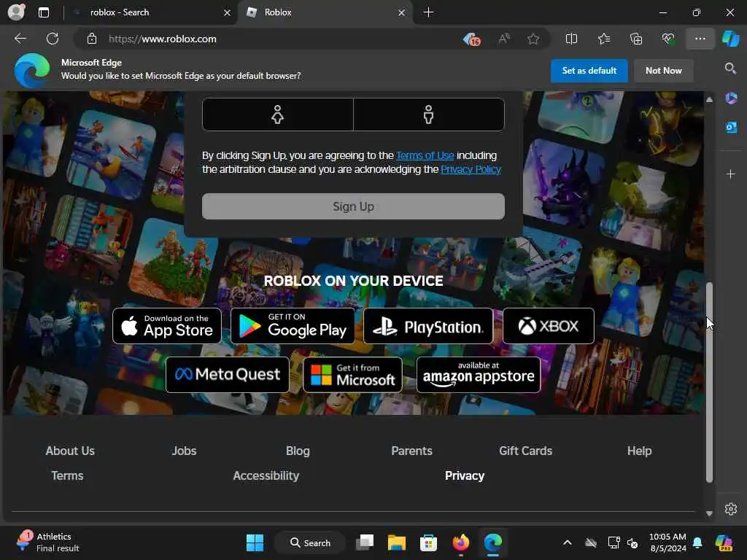747x560 pixels.
Task: Open the tab actions menu icon
Action: point(44,12)
